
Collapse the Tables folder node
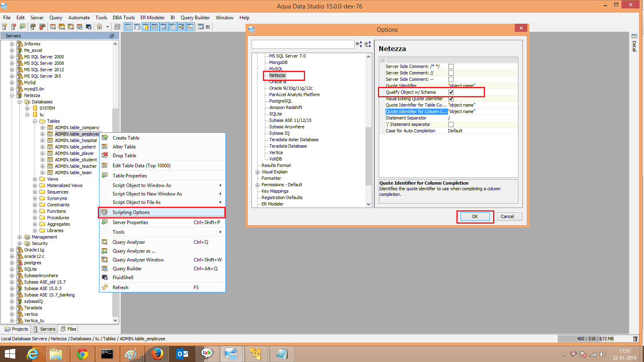point(35,121)
